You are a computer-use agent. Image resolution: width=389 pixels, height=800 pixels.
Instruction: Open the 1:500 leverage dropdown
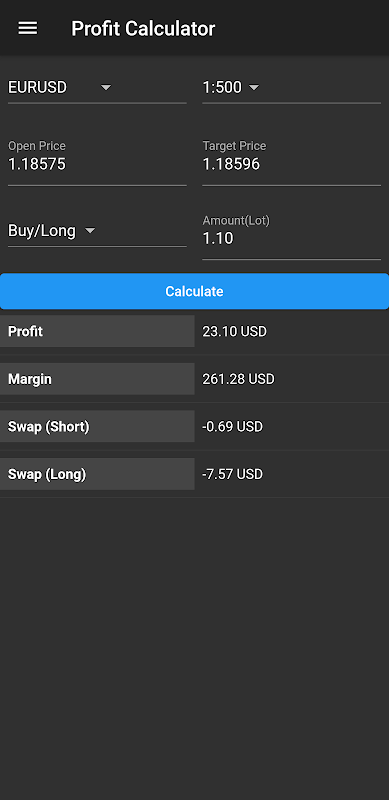[291, 88]
